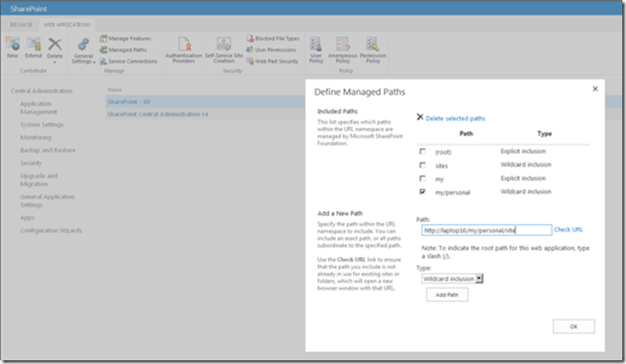The width and height of the screenshot is (626, 364).
Task: Open Anonymous Policy
Action: pos(343,50)
